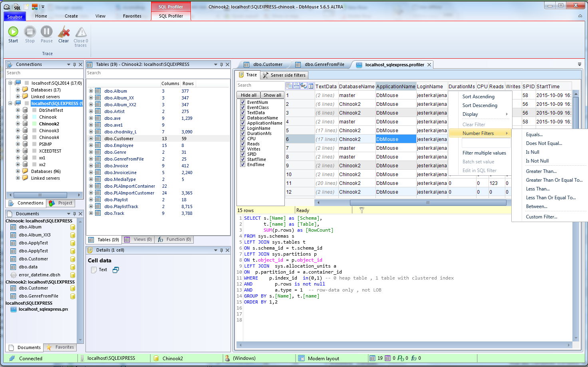
Task: Collapse the localhost\SQL2014 connection node
Action: 10,83
